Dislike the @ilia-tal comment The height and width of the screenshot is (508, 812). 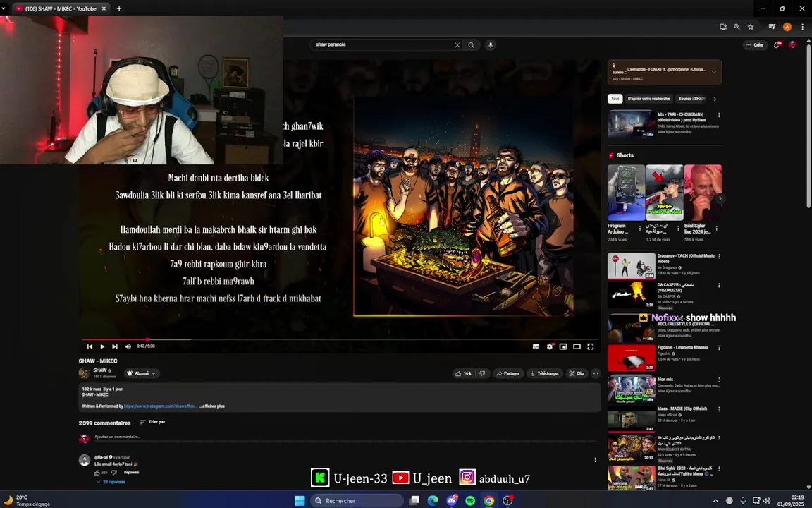[114, 473]
